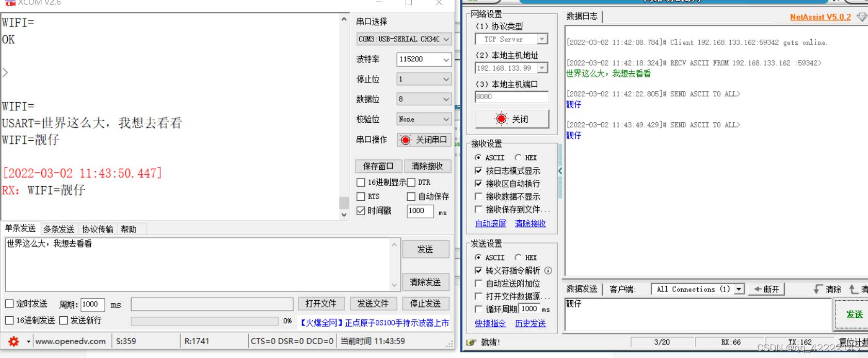
Task: Open 正点原子DS100 advertisement link
Action: click(x=375, y=323)
